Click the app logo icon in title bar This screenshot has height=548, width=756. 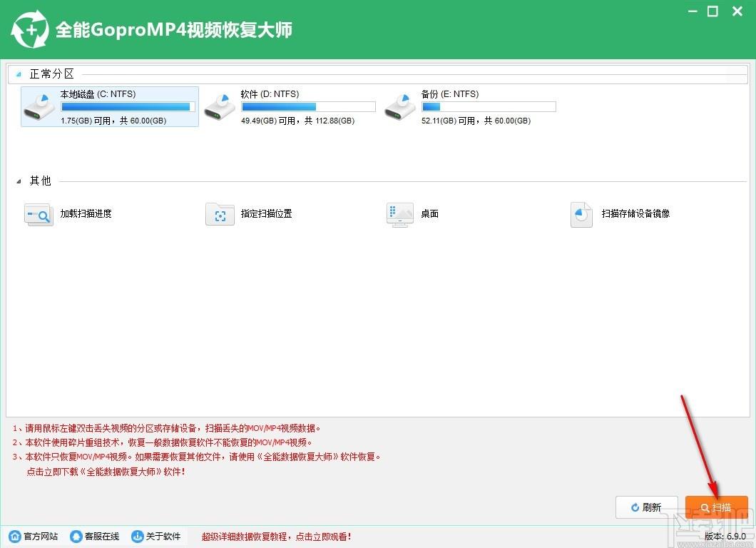30,29
